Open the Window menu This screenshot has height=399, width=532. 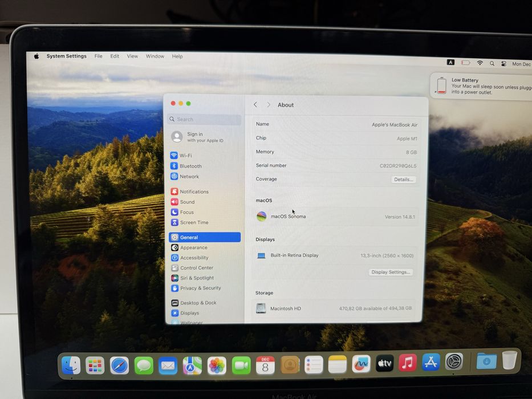point(155,56)
